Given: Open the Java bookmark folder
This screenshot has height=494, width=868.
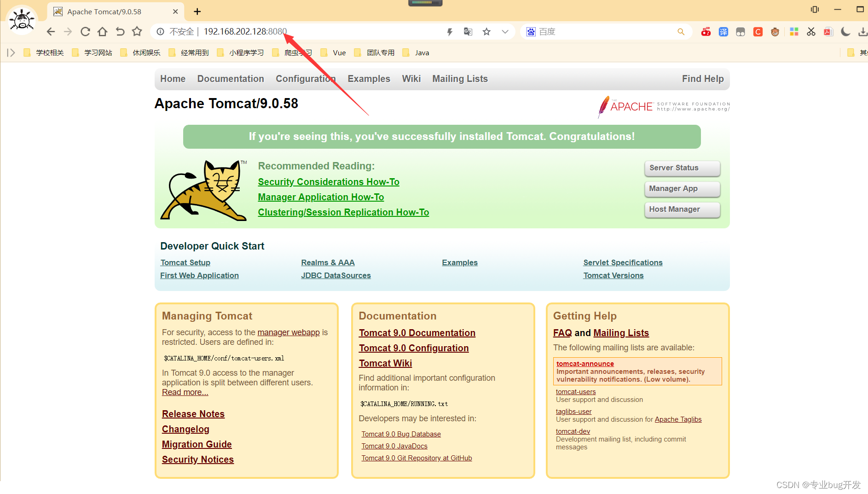Looking at the screenshot, I should pyautogui.click(x=416, y=52).
